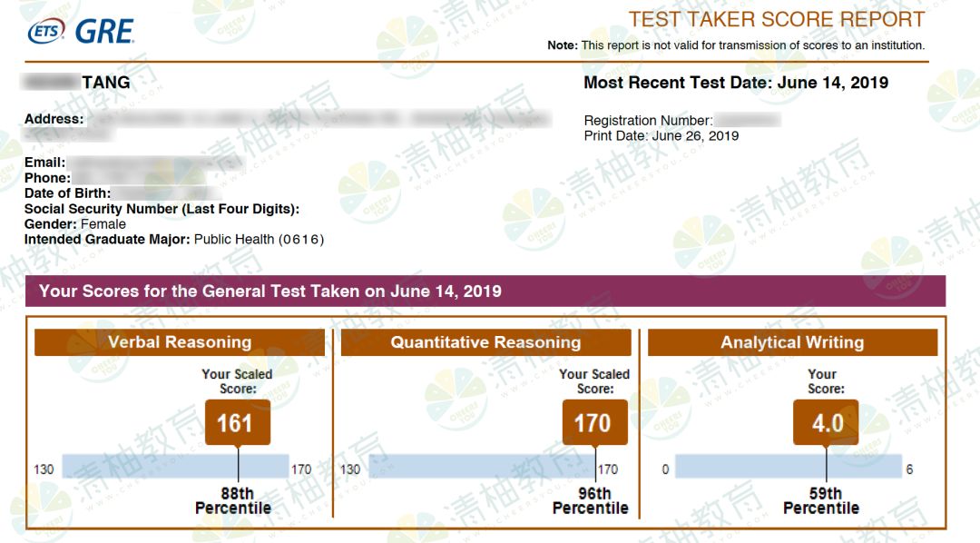Click the 96th Percentile label
This screenshot has height=543, width=980.
591,500
